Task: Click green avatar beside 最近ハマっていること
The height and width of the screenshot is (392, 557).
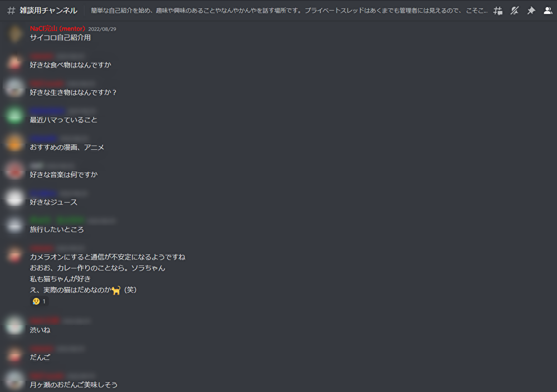Action: tap(14, 116)
